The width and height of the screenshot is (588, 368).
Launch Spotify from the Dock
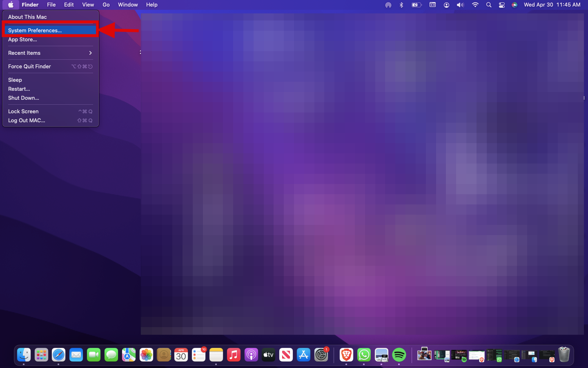(x=399, y=355)
